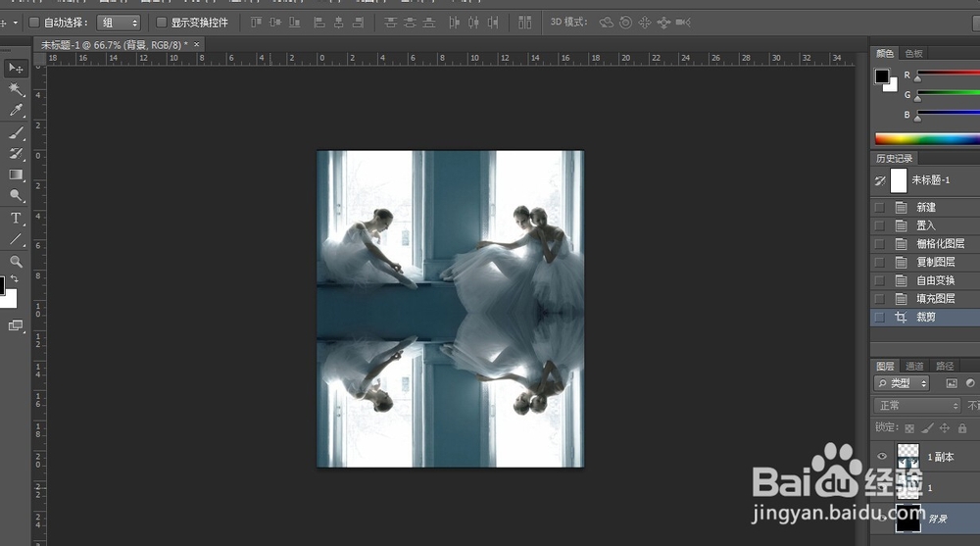The height and width of the screenshot is (546, 980).
Task: Toggle history brush source box for 置入
Action: [x=879, y=225]
